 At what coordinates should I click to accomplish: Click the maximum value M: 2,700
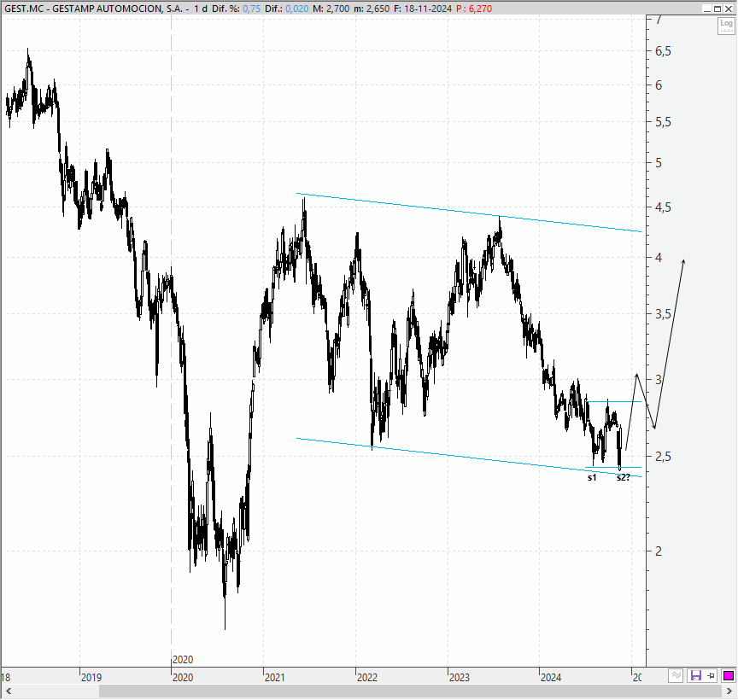(331, 9)
